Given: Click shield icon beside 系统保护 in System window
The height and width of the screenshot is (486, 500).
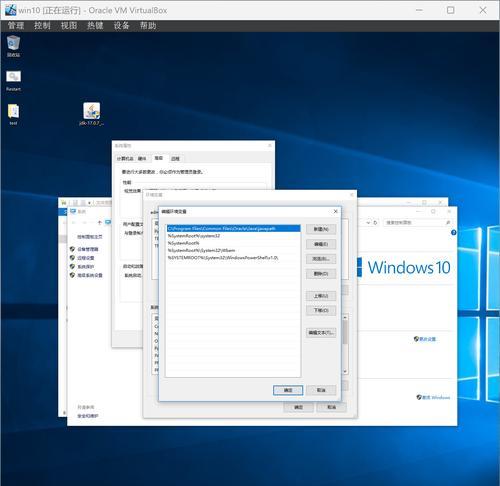Looking at the screenshot, I should tap(72, 266).
